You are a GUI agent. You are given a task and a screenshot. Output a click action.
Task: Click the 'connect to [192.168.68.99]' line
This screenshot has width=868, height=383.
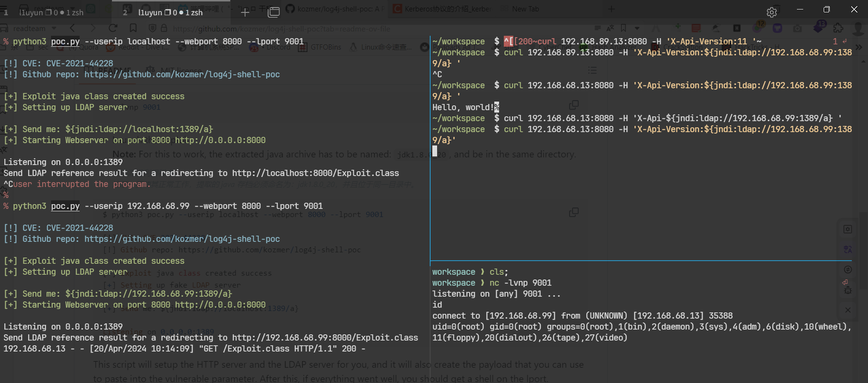pos(582,316)
